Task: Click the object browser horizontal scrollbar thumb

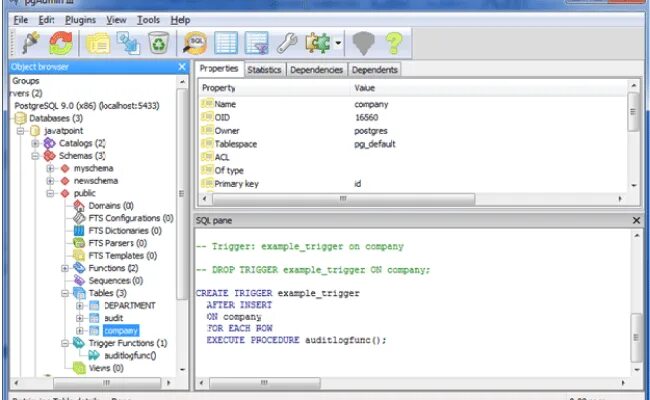Action: point(107,383)
